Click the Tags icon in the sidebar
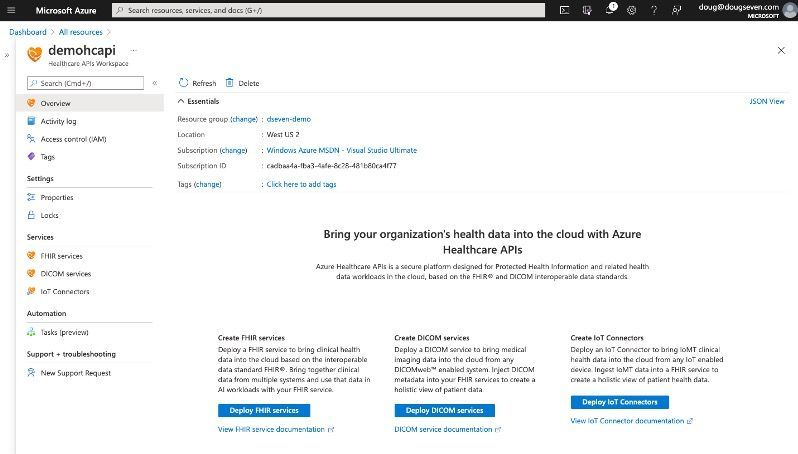Image resolution: width=798 pixels, height=454 pixels. point(31,157)
